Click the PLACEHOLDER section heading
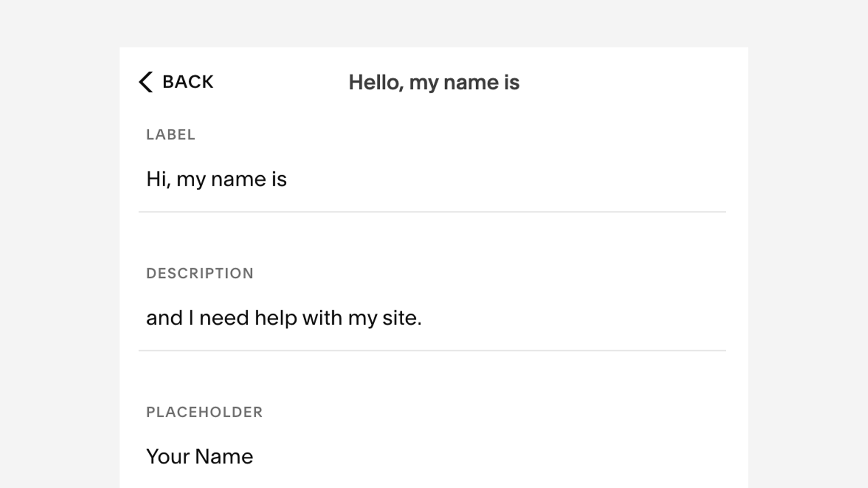Viewport: 868px width, 488px height. pos(204,412)
